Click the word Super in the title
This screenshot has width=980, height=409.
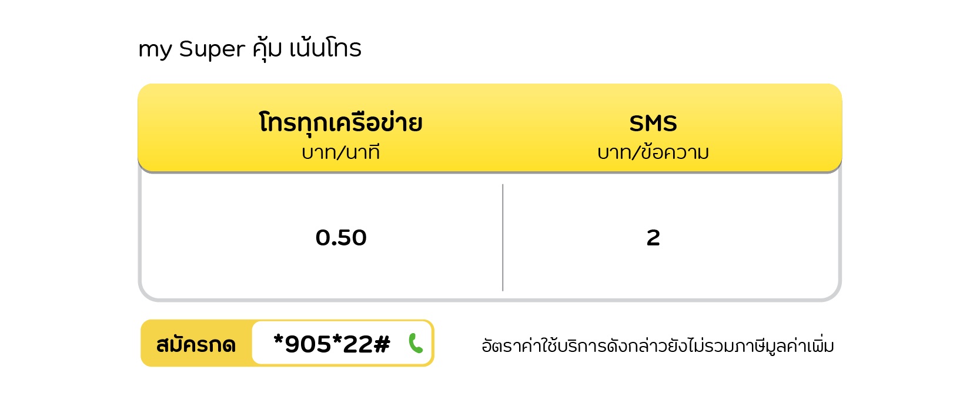212,49
